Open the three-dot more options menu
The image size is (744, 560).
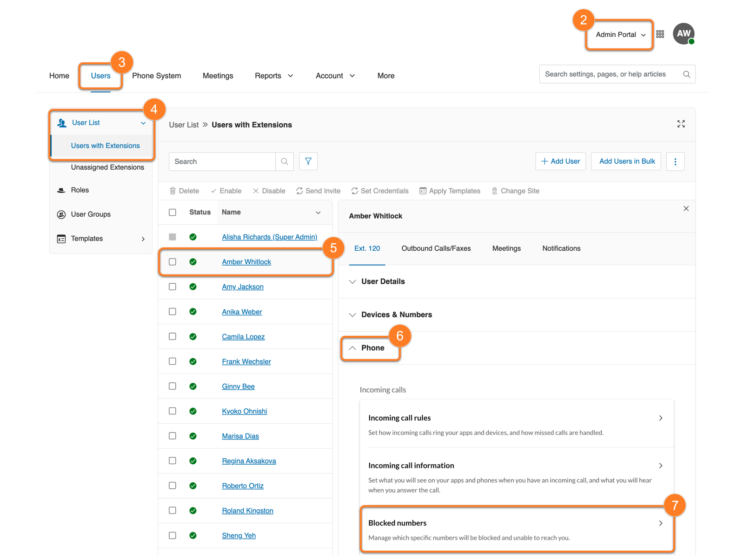(675, 161)
